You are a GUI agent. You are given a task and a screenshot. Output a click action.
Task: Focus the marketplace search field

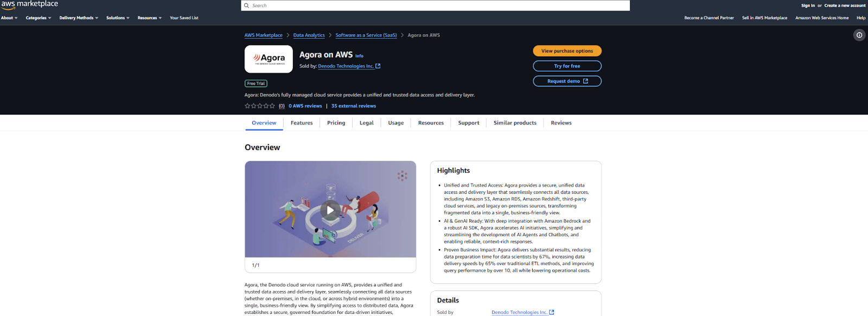pyautogui.click(x=435, y=5)
